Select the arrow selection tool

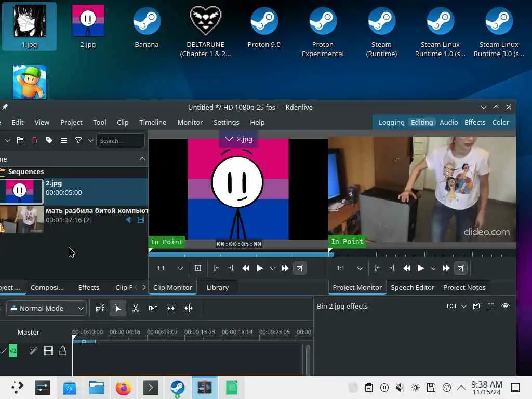click(118, 308)
